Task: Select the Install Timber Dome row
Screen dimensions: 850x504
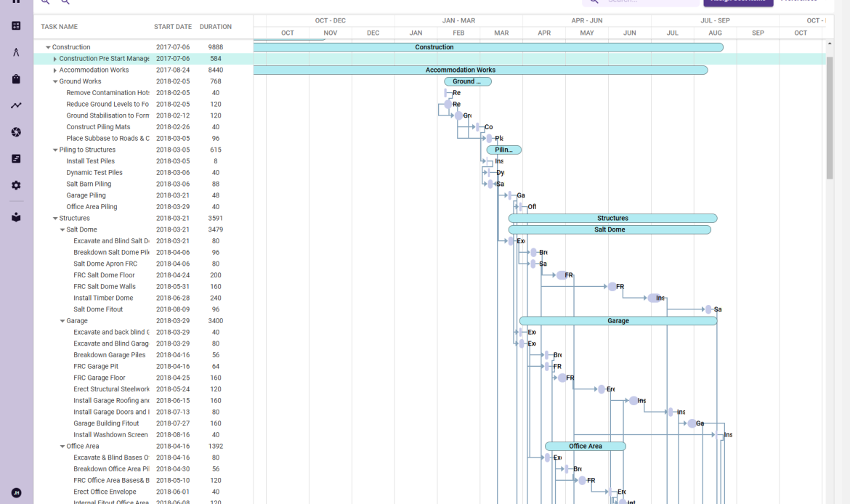Action: click(143, 298)
